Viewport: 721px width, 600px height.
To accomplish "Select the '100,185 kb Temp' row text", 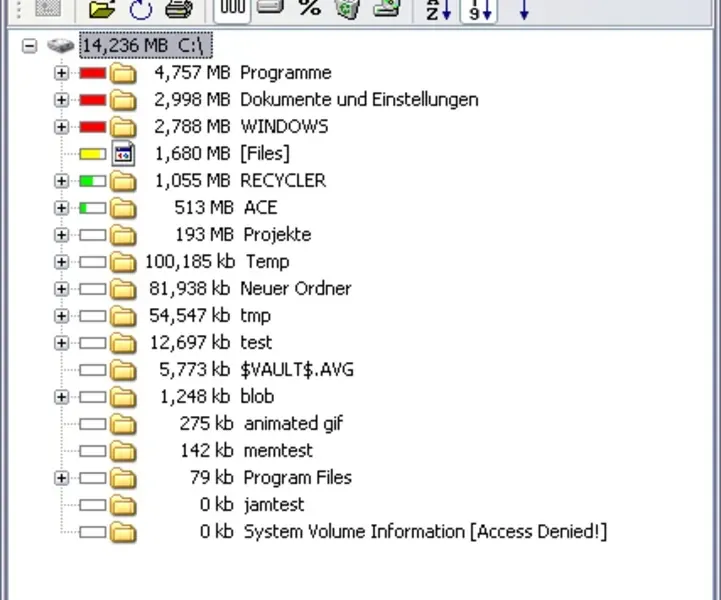I will coord(217,262).
